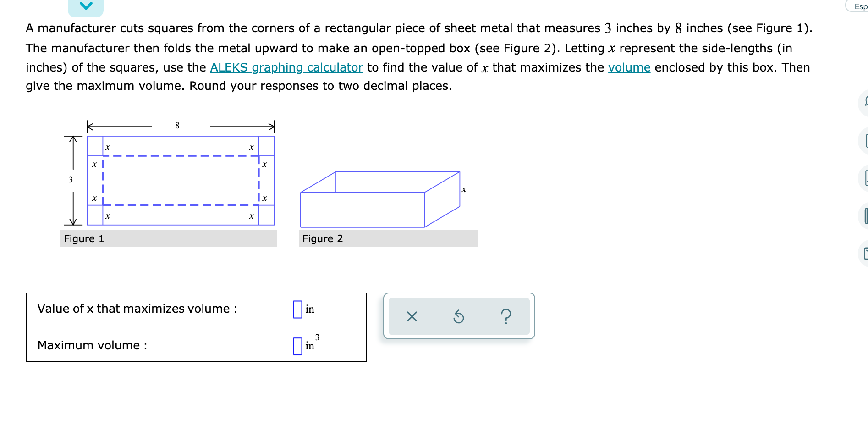Open the question mark help icon
Viewport: 868px width, 442px height.
pyautogui.click(x=506, y=316)
